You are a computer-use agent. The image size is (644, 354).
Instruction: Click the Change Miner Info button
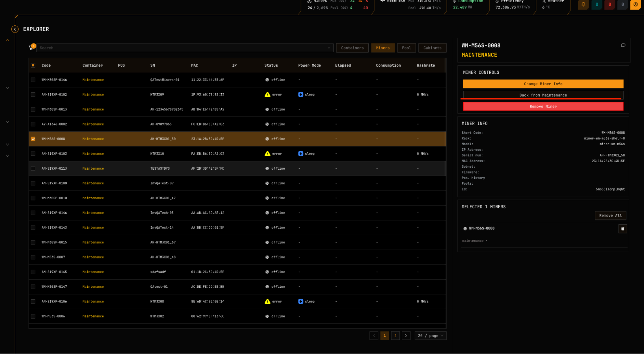(x=543, y=84)
